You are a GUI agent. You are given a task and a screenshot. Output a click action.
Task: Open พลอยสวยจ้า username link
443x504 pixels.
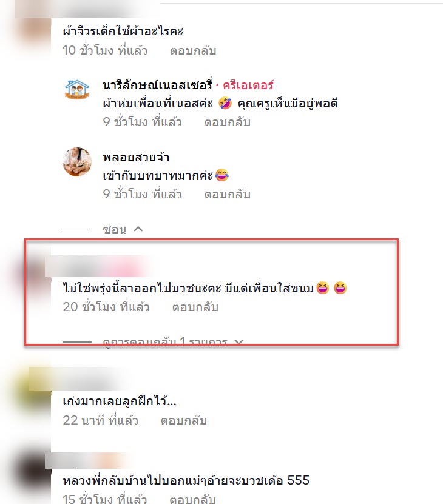pos(136,158)
